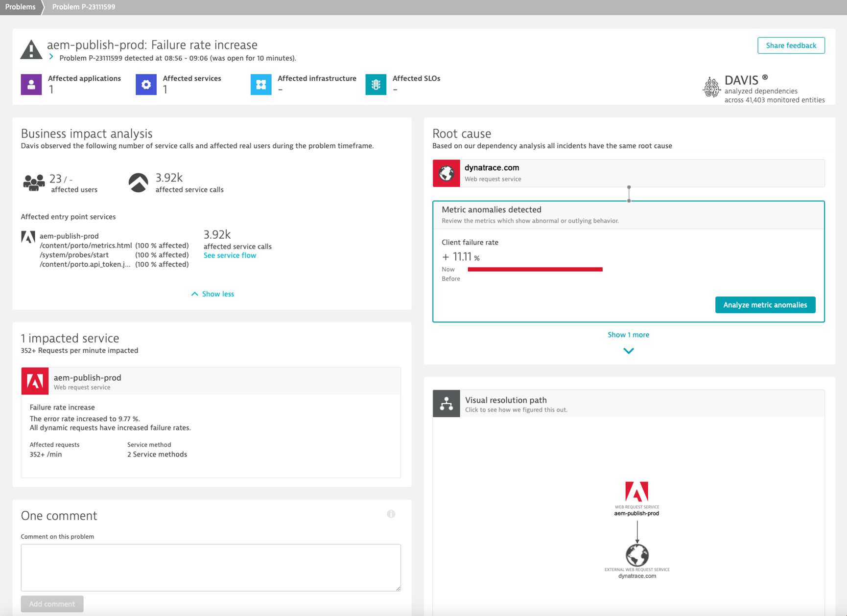Screen dimensions: 847x616
Task: Expand the chevron next to problem detection details
Action: [51, 56]
